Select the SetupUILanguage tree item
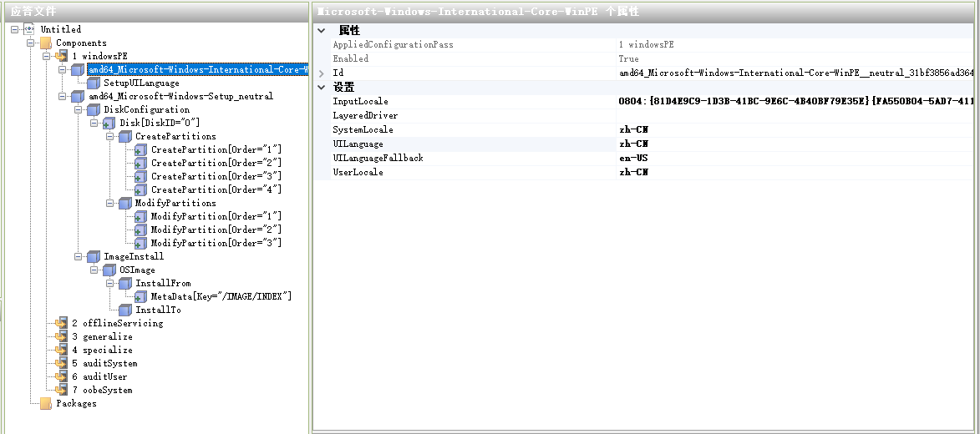 pyautogui.click(x=141, y=83)
